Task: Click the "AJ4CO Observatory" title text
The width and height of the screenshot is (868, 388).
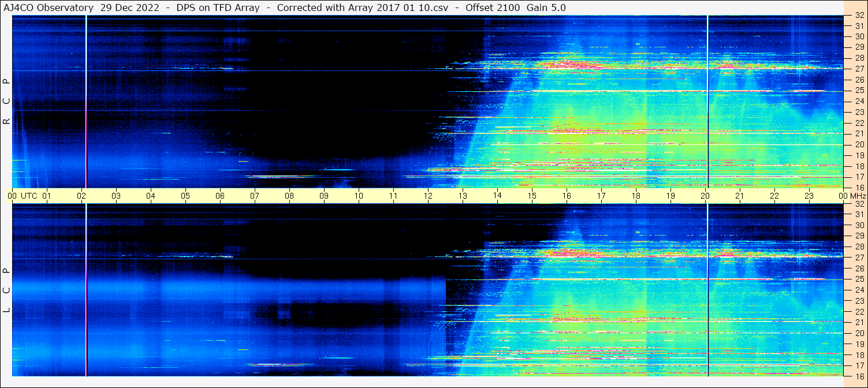Action: click(49, 8)
